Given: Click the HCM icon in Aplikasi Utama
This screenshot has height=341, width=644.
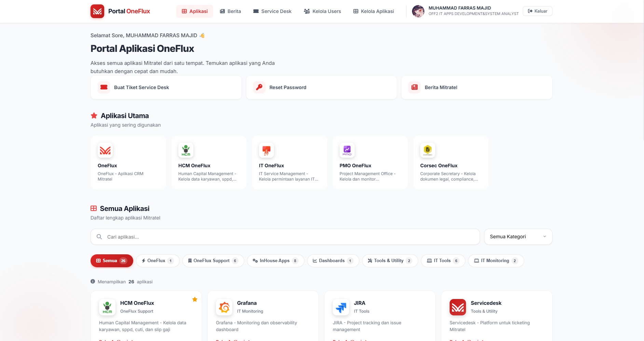Looking at the screenshot, I should 186,150.
